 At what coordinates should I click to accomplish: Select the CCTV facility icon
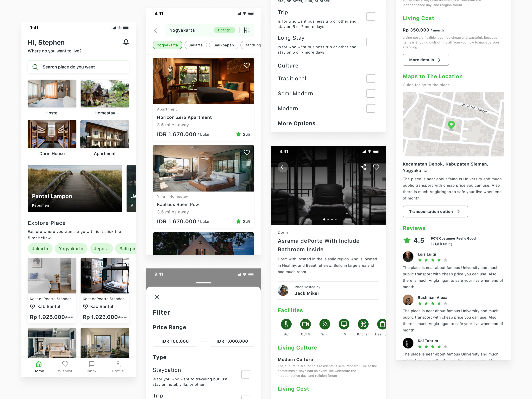coord(305,324)
